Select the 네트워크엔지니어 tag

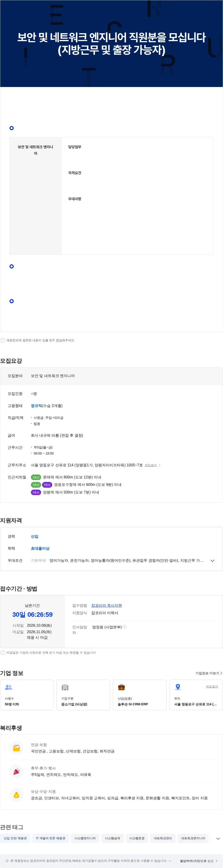(x=193, y=838)
